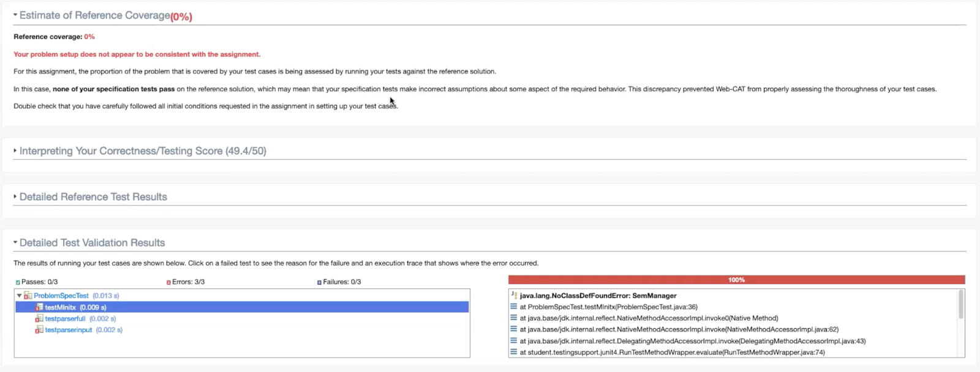Click the red Errors indicator icon

click(x=168, y=282)
